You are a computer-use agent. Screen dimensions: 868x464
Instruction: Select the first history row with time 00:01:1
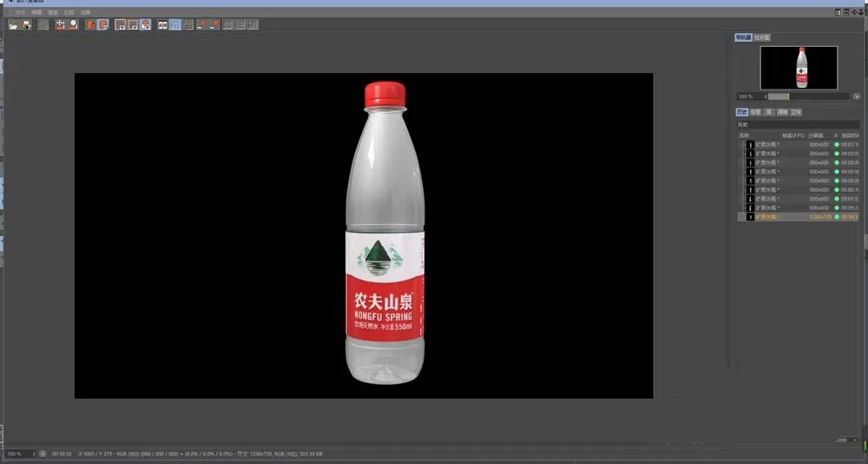[799, 144]
